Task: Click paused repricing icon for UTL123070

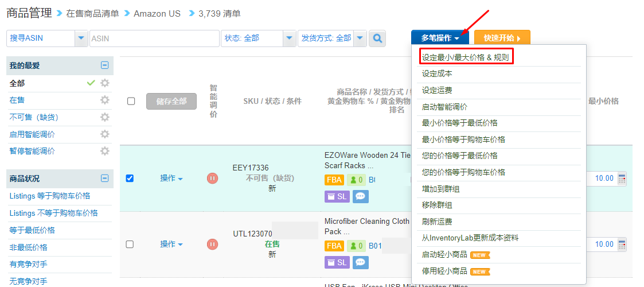Action: click(212, 245)
